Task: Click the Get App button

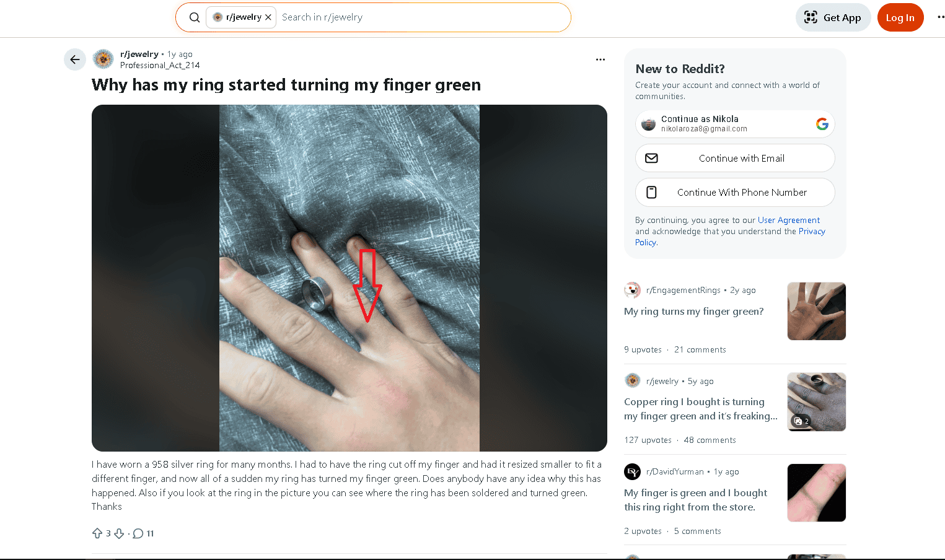Action: (x=833, y=17)
